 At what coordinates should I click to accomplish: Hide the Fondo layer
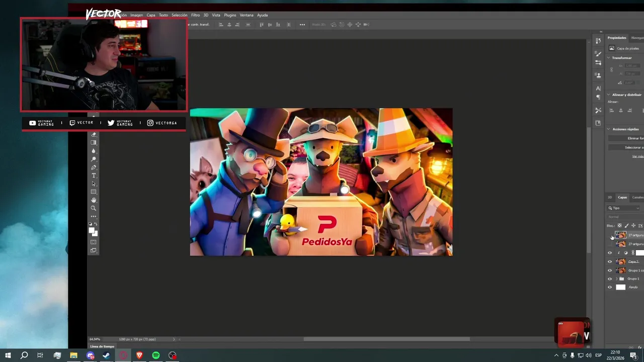point(610,288)
